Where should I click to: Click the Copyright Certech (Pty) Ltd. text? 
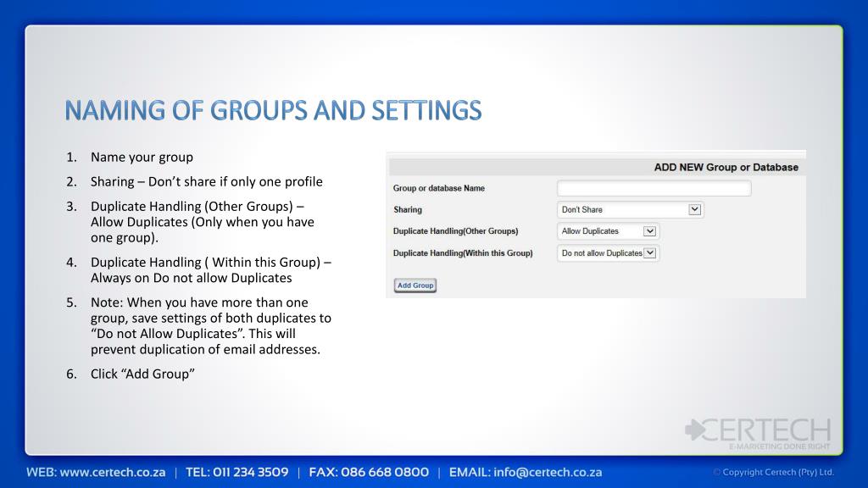(773, 472)
